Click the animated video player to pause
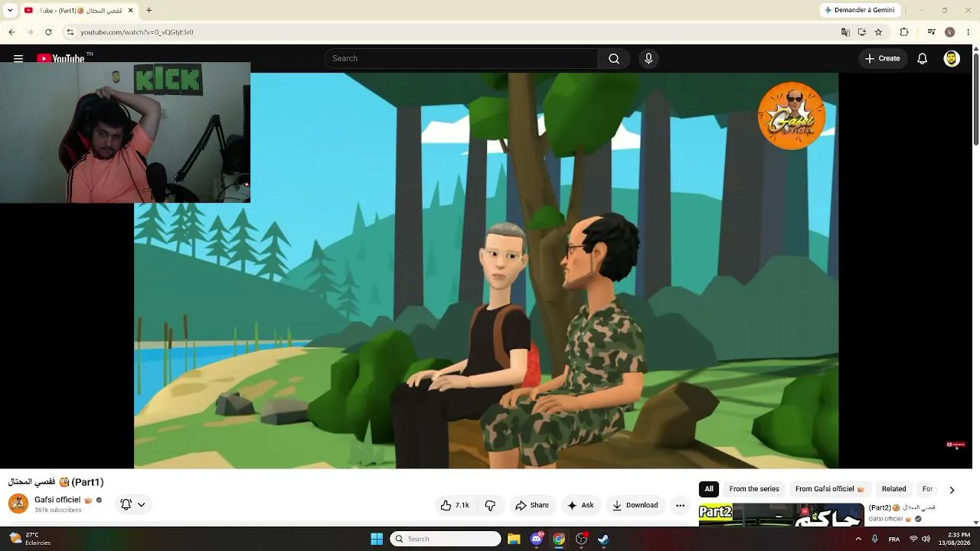This screenshot has width=980, height=551. coord(486,270)
